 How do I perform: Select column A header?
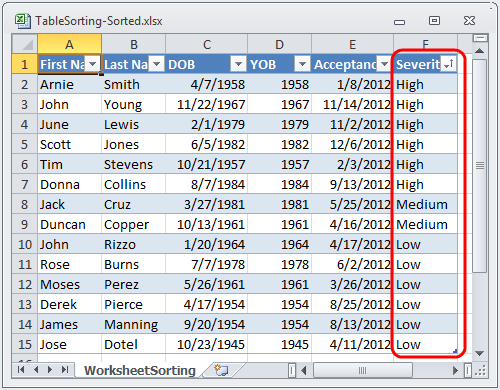tap(69, 44)
